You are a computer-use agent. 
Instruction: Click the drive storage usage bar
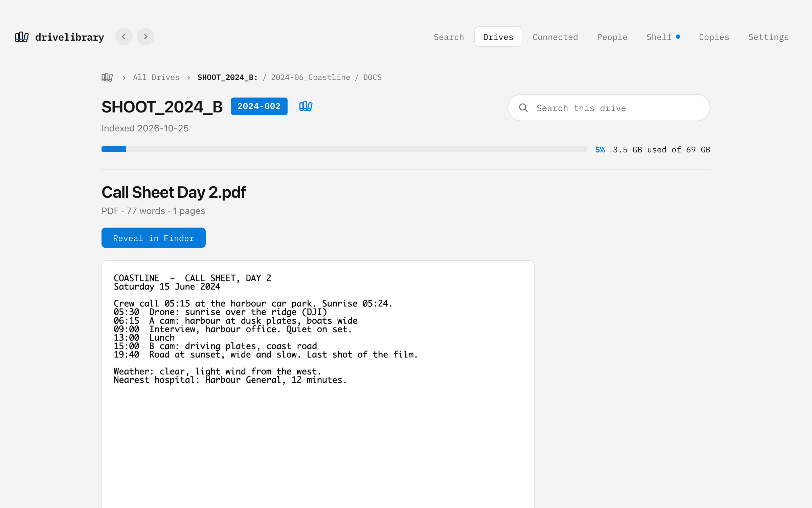point(344,149)
